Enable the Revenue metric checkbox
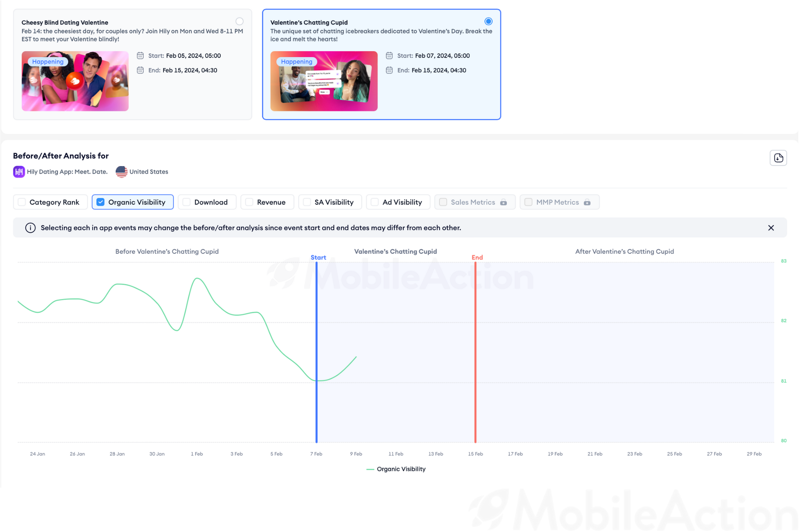This screenshot has height=532, width=799. tap(249, 202)
